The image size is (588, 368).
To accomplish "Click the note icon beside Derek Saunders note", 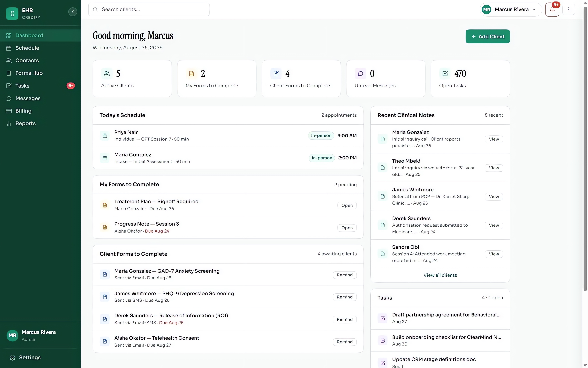I will (383, 225).
